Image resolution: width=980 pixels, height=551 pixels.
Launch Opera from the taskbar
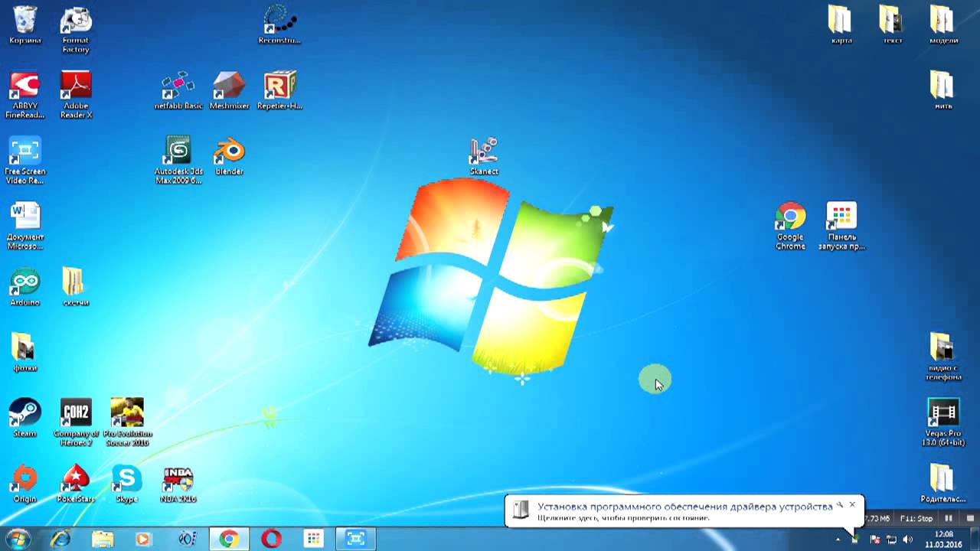coord(271,539)
